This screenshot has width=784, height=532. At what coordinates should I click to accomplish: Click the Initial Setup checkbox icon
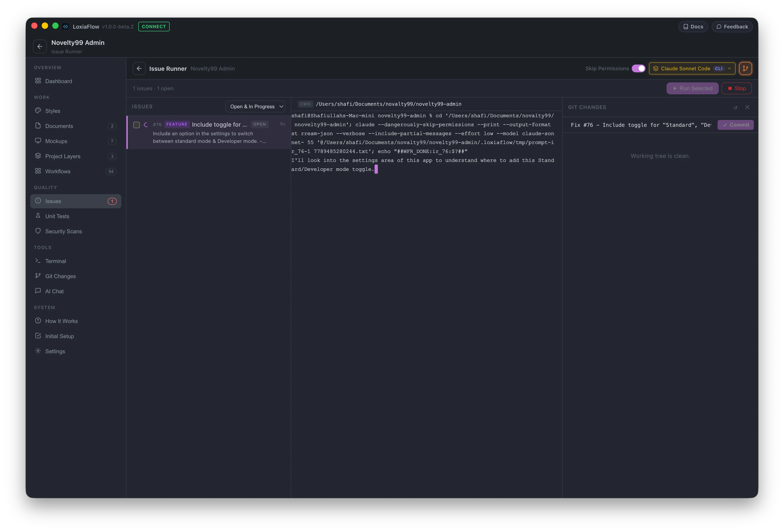point(38,336)
